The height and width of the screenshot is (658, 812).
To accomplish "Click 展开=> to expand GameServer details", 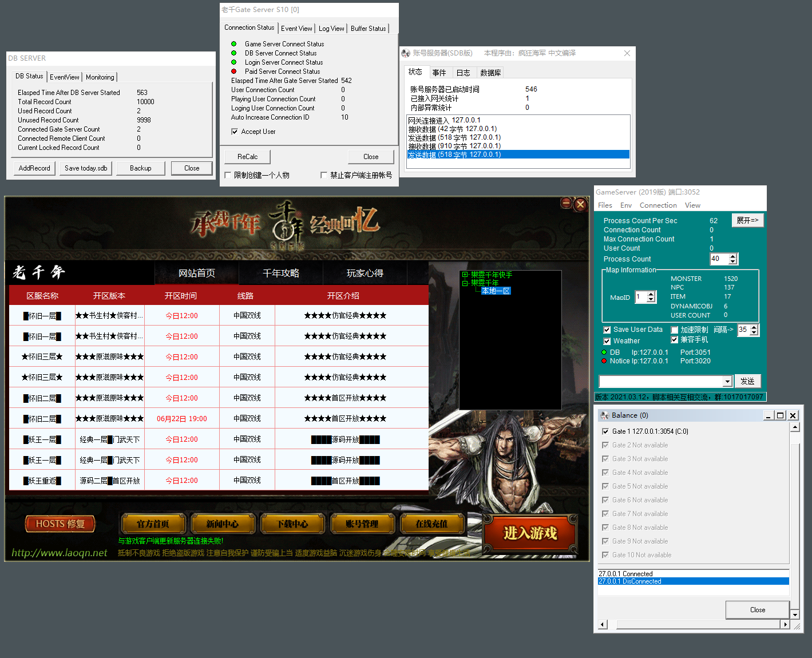I will tap(747, 220).
